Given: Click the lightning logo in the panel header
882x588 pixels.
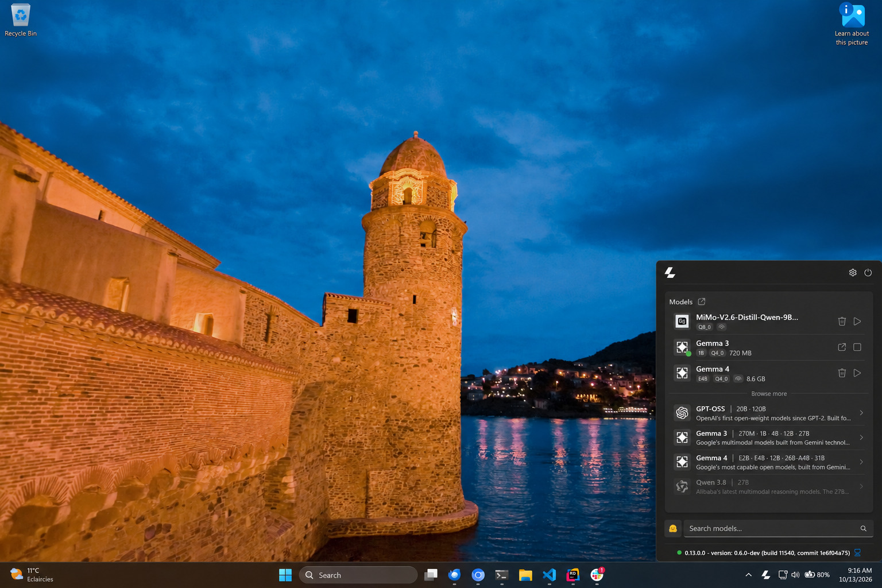Looking at the screenshot, I should 670,273.
